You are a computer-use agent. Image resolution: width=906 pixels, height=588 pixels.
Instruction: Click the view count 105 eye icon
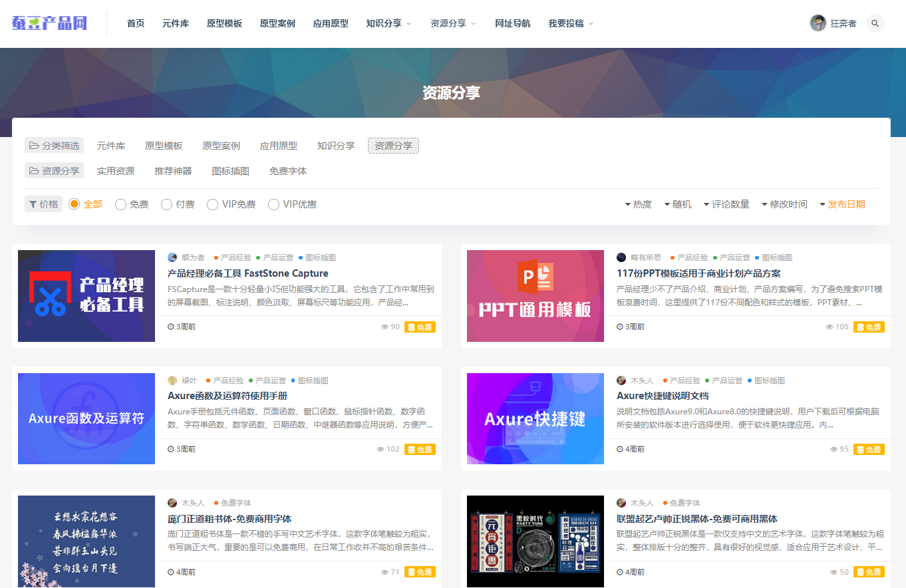pyautogui.click(x=829, y=327)
